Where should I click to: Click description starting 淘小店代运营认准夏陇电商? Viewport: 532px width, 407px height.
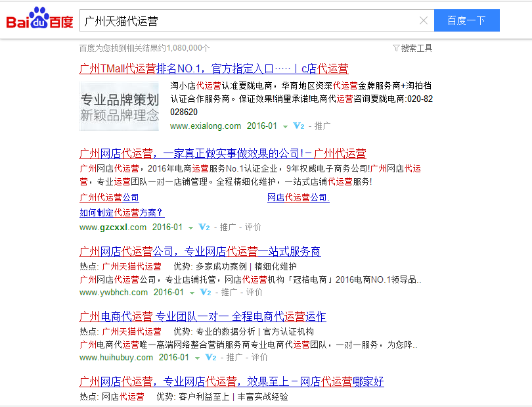click(301, 99)
